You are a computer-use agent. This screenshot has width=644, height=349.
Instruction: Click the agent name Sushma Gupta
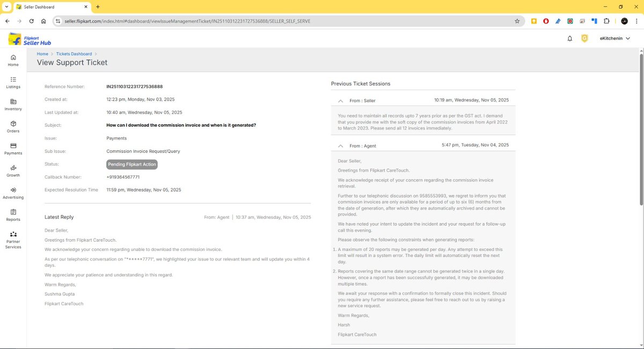pos(60,294)
